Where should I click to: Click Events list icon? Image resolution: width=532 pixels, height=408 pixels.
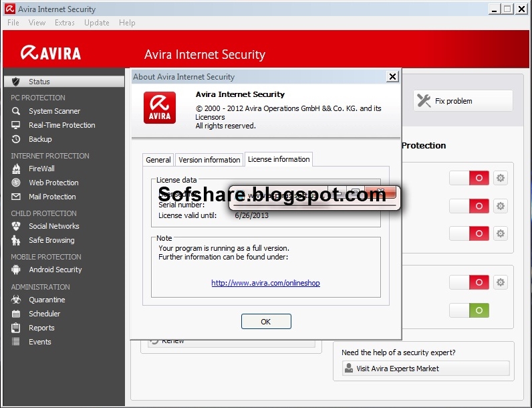[15, 342]
